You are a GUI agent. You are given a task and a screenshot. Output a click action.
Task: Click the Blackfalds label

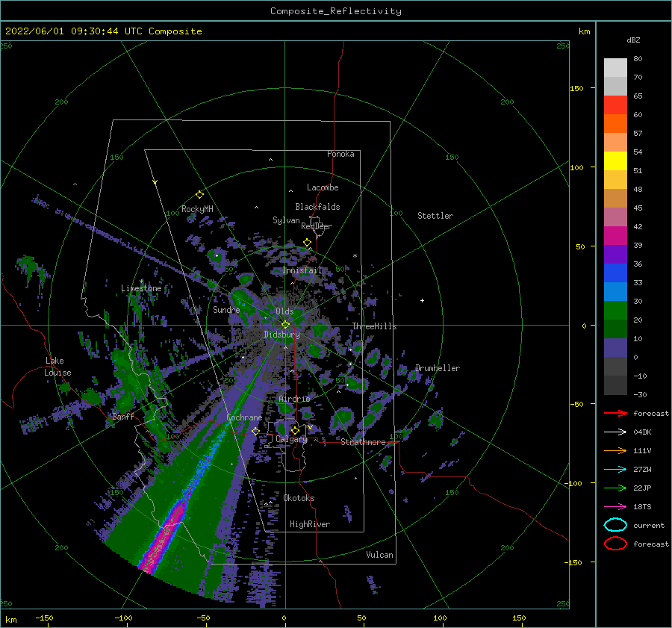pyautogui.click(x=317, y=207)
